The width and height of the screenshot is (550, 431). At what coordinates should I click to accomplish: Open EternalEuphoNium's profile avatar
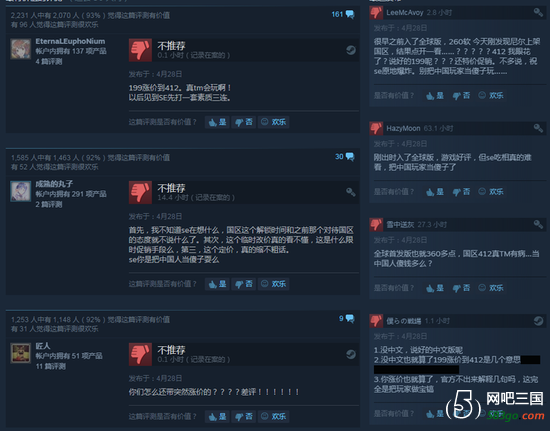coord(20,49)
